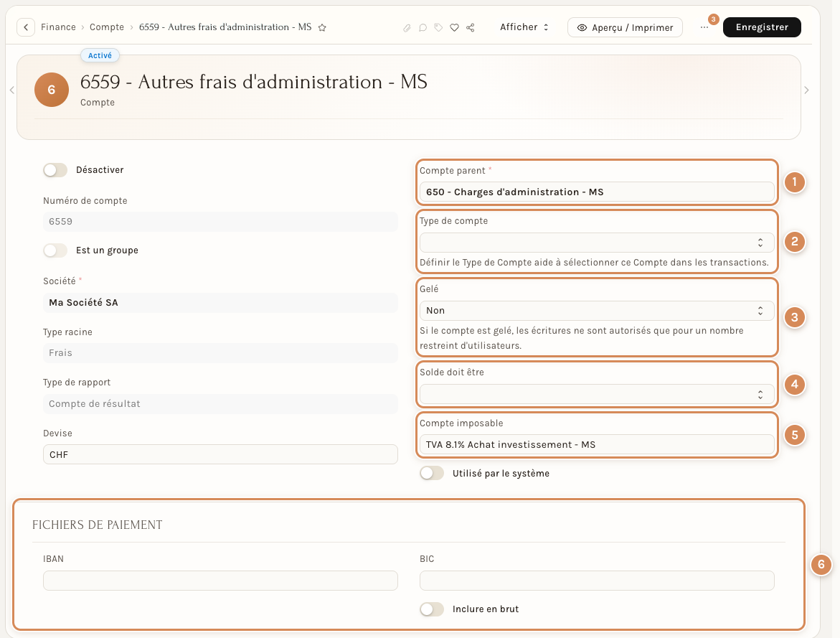Viewport: 840px width, 638px height.
Task: Mark this account as favorite with the star
Action: click(322, 27)
